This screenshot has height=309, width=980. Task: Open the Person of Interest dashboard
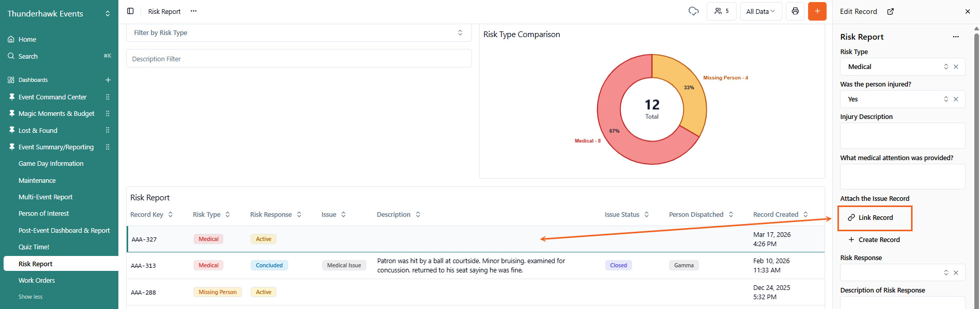pyautogui.click(x=44, y=214)
